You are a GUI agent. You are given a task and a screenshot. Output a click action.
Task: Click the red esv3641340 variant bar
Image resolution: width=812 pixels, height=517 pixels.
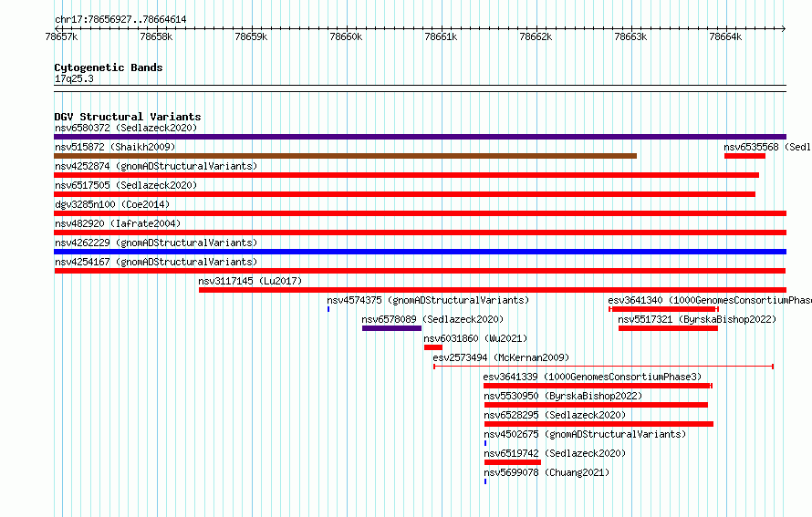click(x=663, y=309)
